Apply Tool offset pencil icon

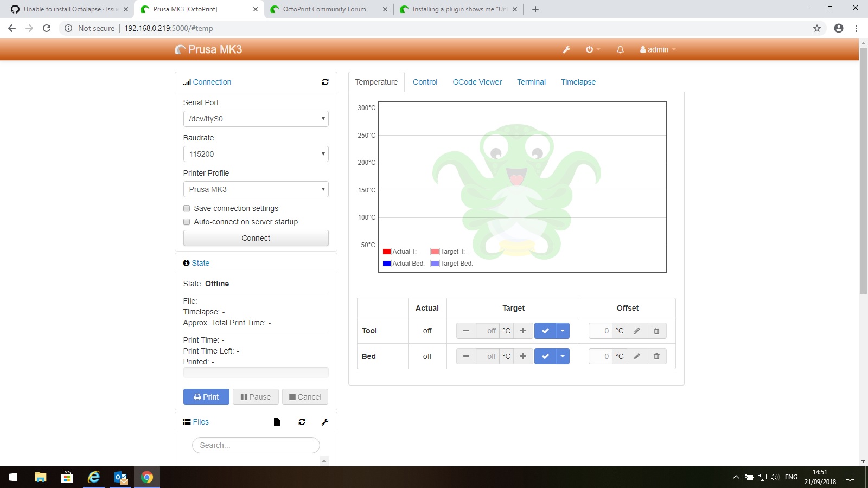point(637,331)
